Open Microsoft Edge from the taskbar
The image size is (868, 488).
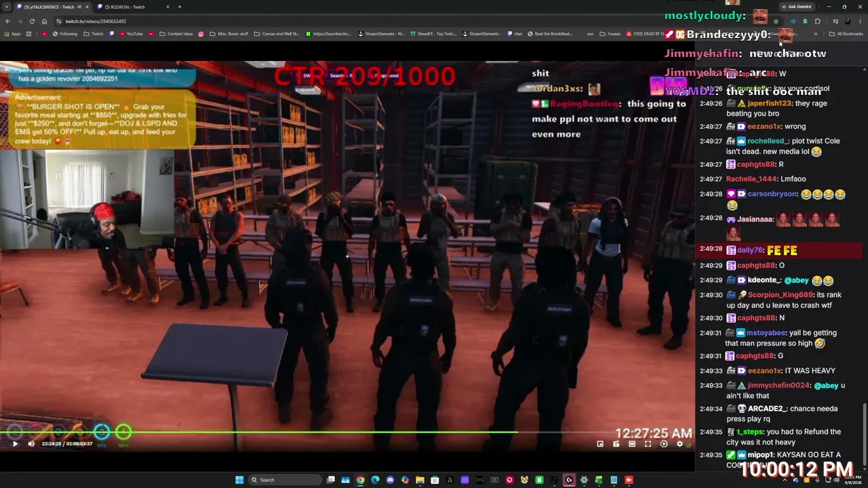point(375,480)
